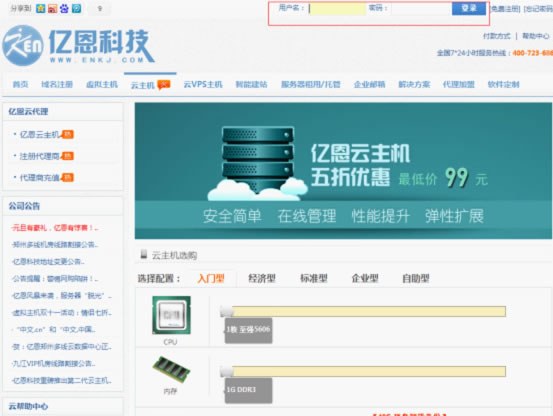Image resolution: width=553 pixels, height=416 pixels.
Task: Select the 入门型 configuration tab
Action: pyautogui.click(x=211, y=279)
